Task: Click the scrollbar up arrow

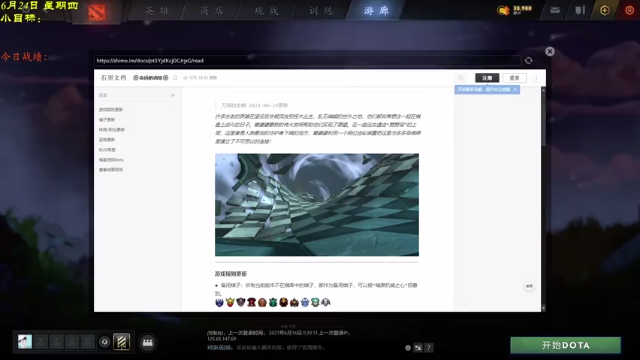Action: tap(543, 89)
